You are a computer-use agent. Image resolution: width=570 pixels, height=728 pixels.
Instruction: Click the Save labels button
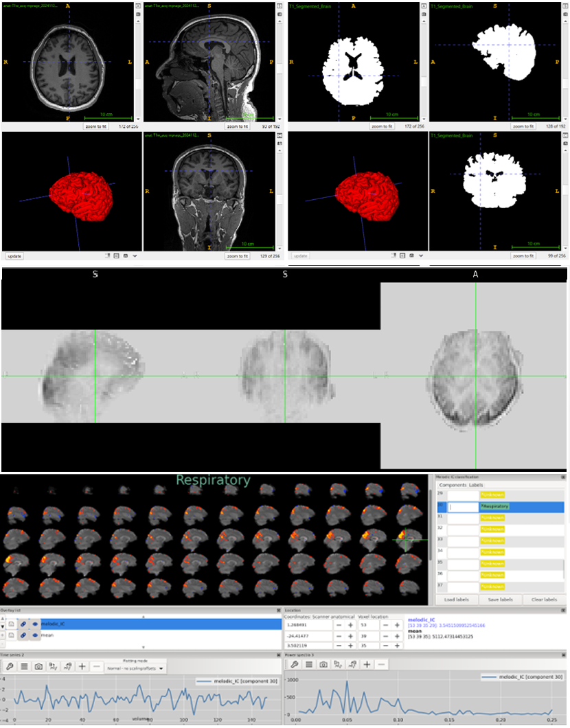(501, 599)
